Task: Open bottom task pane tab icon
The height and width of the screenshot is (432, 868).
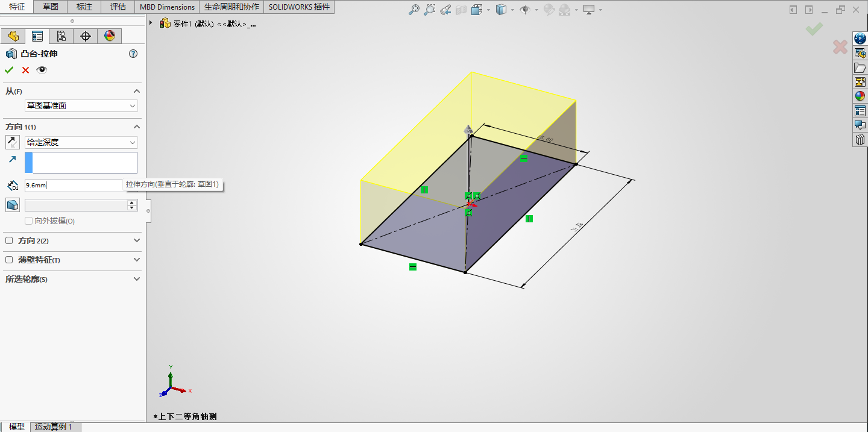Action: (x=860, y=140)
